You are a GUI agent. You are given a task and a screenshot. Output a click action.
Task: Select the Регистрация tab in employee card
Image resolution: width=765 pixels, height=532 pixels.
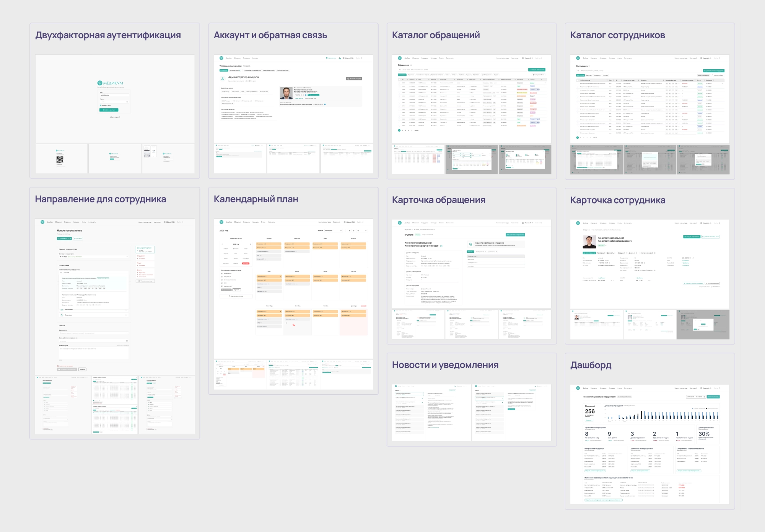tap(601, 253)
